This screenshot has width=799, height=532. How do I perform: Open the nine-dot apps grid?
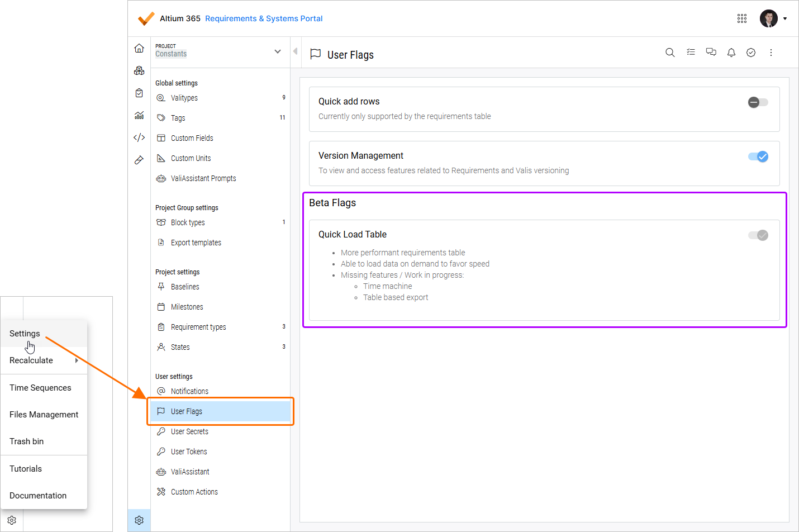[x=742, y=18]
